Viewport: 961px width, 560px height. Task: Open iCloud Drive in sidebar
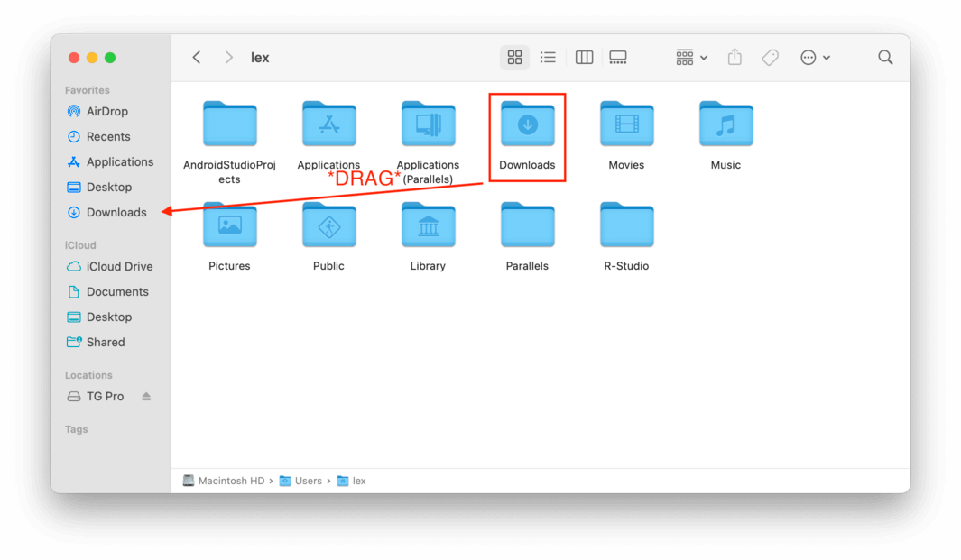tap(119, 267)
